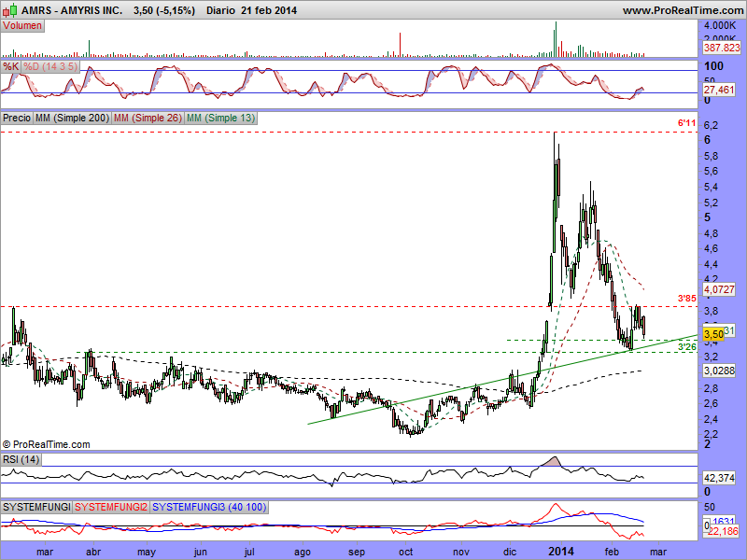This screenshot has width=747, height=560.
Task: Click the nov month label
Action: (461, 552)
